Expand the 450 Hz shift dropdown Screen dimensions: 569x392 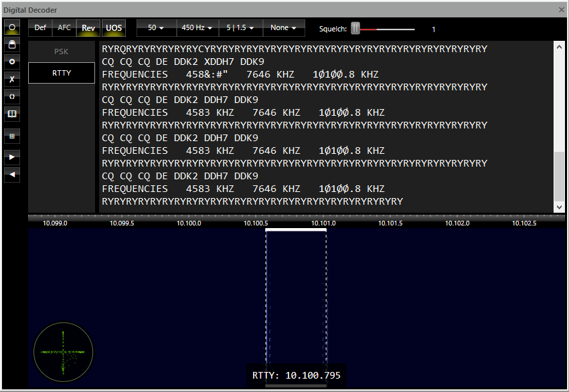point(197,28)
